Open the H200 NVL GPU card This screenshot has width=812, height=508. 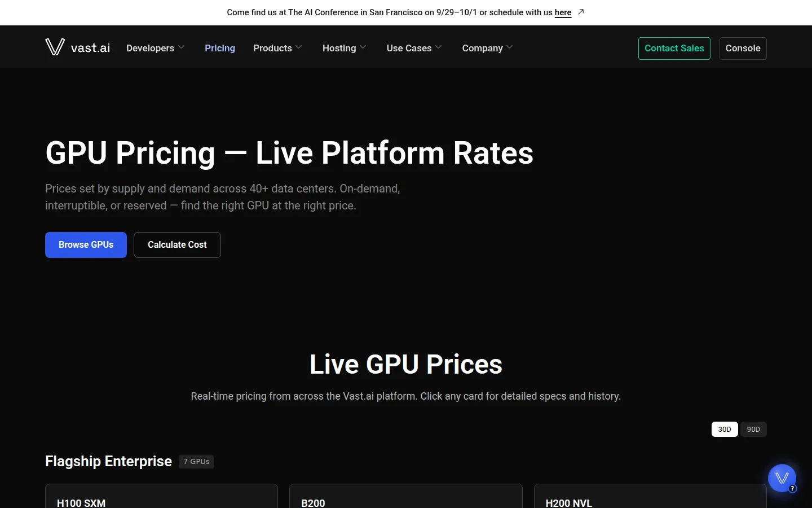pos(650,496)
